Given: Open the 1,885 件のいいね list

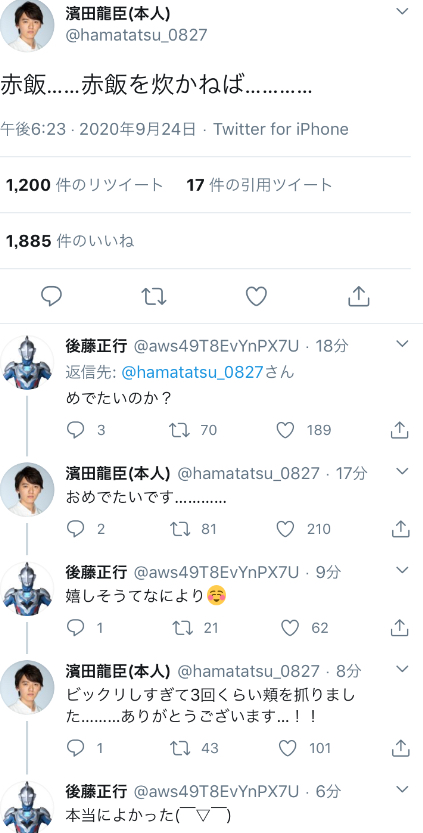Looking at the screenshot, I should (70, 241).
